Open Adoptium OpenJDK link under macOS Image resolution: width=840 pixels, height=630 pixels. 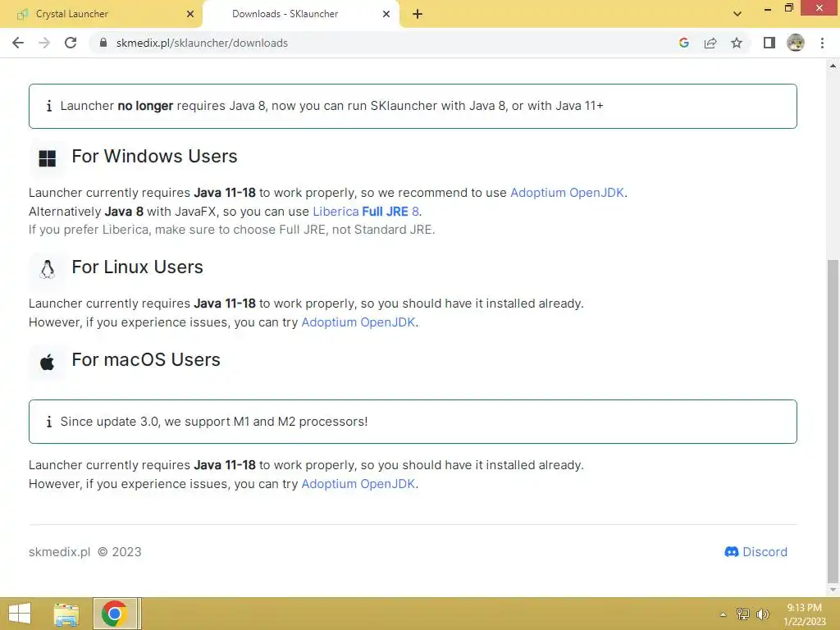click(358, 484)
